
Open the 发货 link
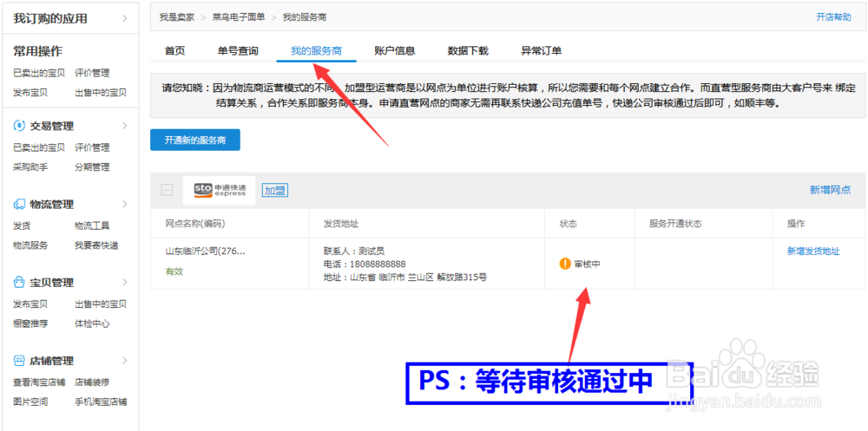22,225
